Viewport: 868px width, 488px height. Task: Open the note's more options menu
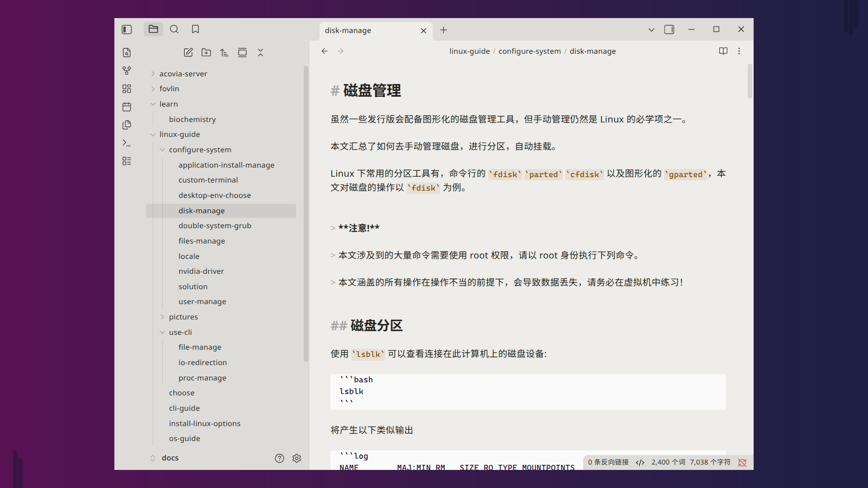point(739,51)
